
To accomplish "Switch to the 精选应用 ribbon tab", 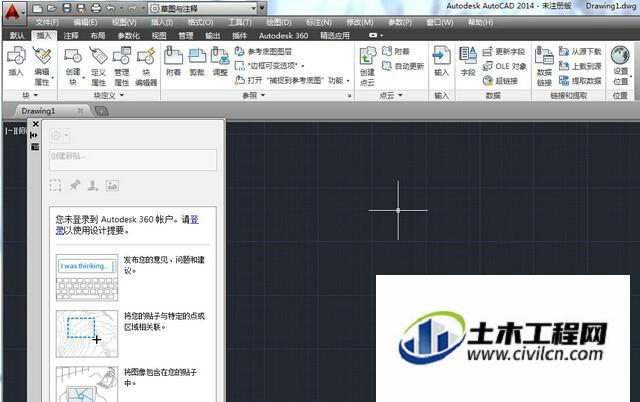I will [x=335, y=36].
